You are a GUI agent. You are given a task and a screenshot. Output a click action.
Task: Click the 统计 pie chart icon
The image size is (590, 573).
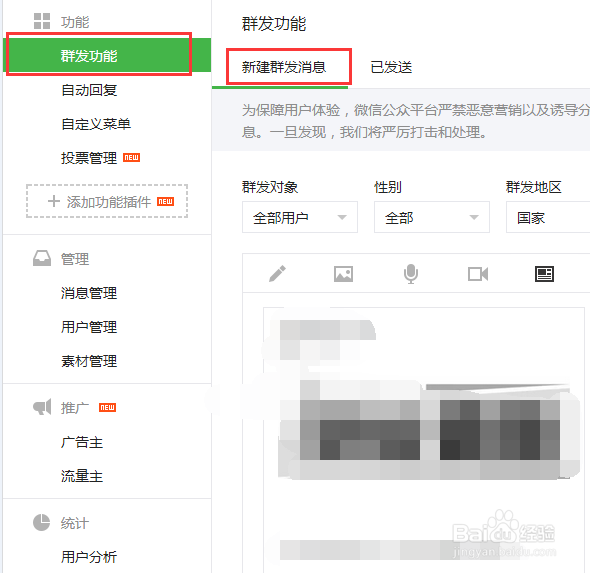[41, 522]
